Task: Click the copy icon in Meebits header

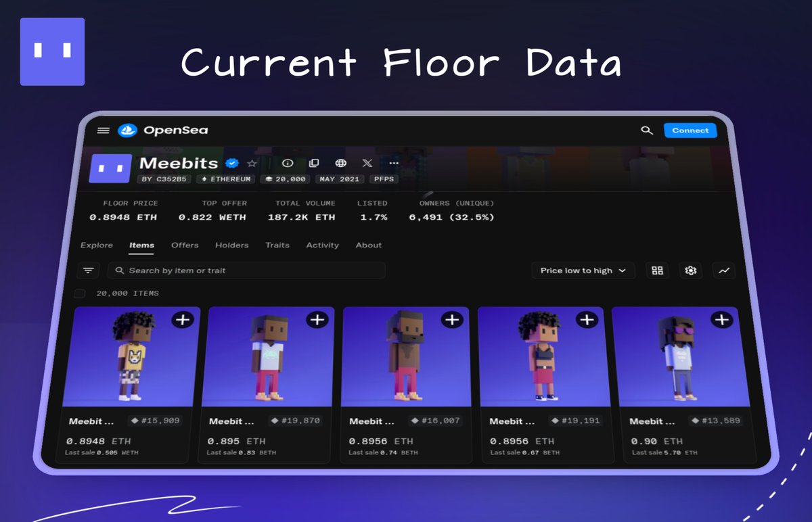Action: 314,164
